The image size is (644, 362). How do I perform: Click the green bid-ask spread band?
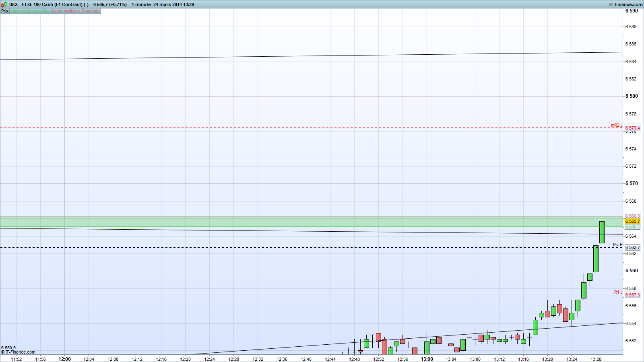311,221
